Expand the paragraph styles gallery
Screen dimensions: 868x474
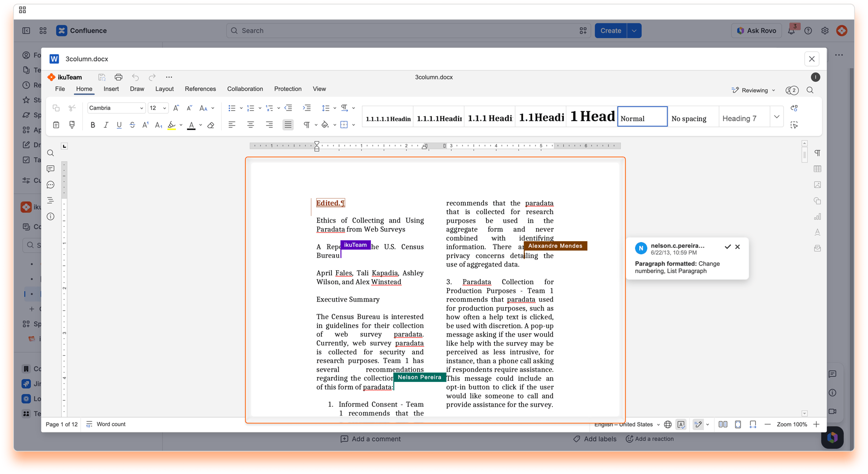(x=777, y=117)
